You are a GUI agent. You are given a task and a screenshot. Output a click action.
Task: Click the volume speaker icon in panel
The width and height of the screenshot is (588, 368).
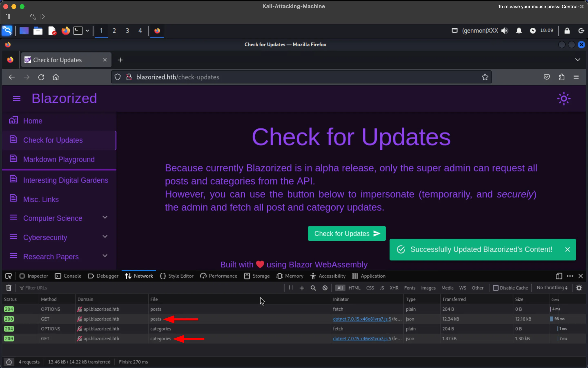click(x=505, y=31)
